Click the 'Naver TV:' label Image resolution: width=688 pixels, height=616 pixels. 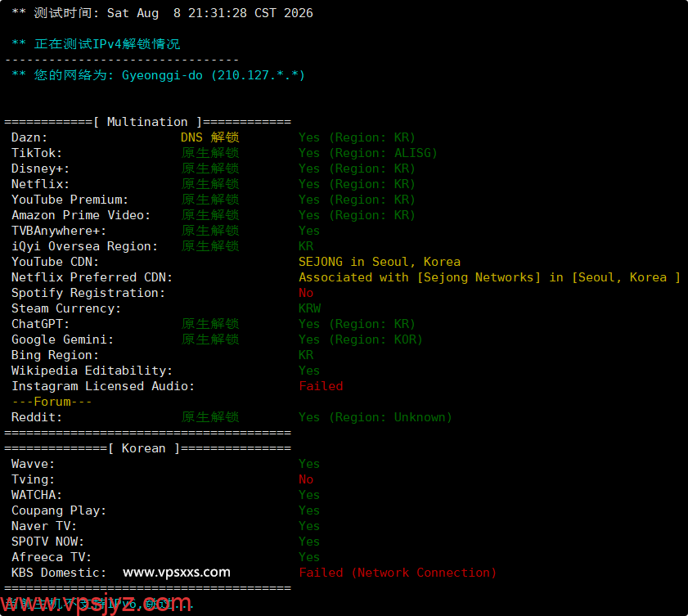pyautogui.click(x=44, y=526)
